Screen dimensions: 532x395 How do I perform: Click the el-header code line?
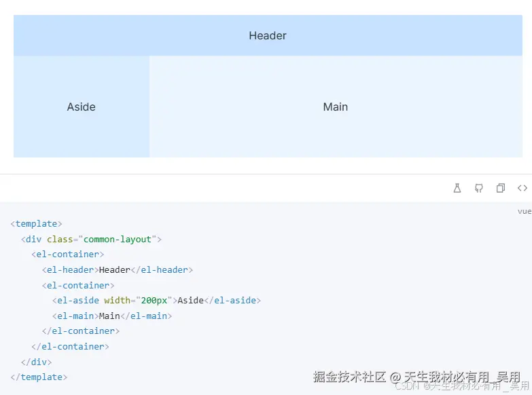118,270
